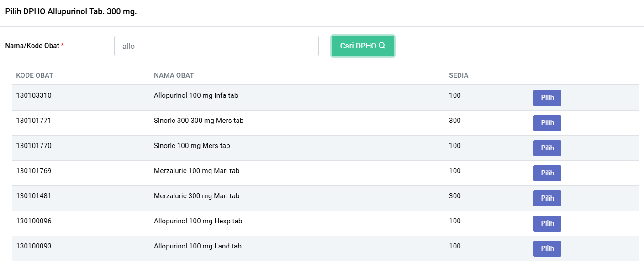
Task: Open the Pilih DPHO Allupurinol title link
Action: (71, 11)
